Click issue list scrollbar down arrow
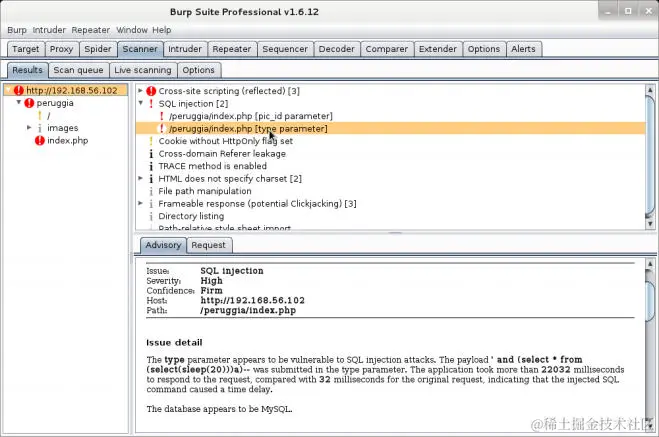The width and height of the screenshot is (659, 437). [x=650, y=224]
